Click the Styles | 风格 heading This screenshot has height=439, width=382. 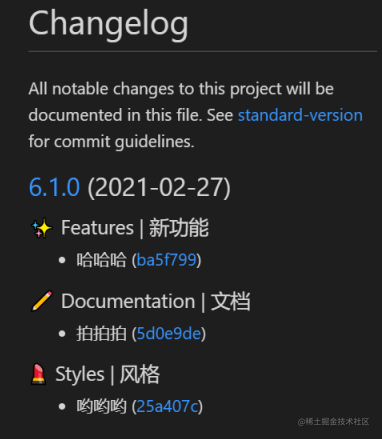[107, 374]
